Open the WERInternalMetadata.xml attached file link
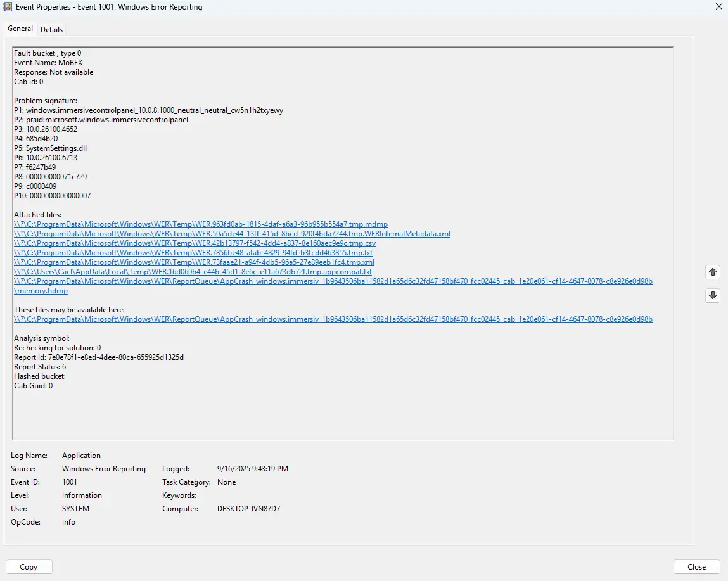The image size is (728, 581). click(231, 233)
